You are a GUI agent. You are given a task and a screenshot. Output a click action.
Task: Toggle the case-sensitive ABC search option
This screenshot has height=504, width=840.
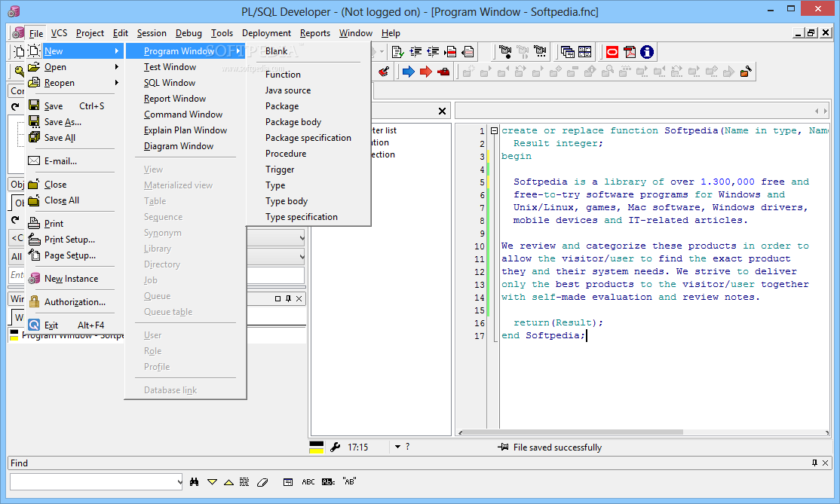[x=308, y=482]
